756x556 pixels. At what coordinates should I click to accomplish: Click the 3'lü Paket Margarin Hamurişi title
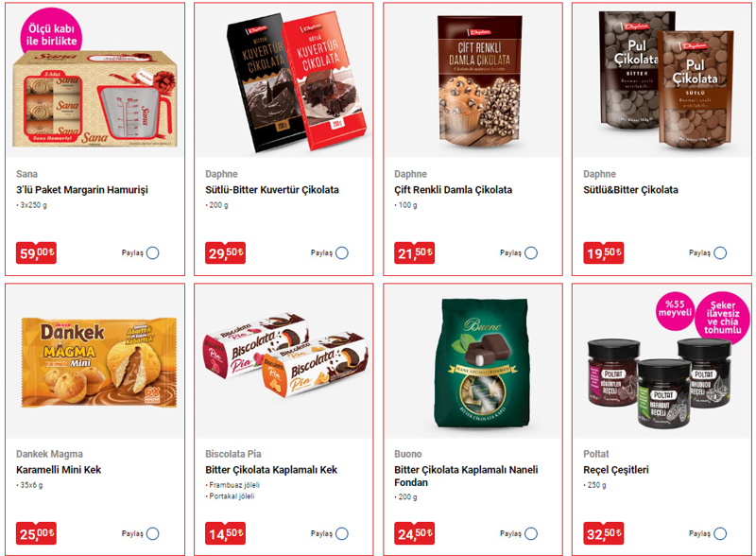(82, 190)
